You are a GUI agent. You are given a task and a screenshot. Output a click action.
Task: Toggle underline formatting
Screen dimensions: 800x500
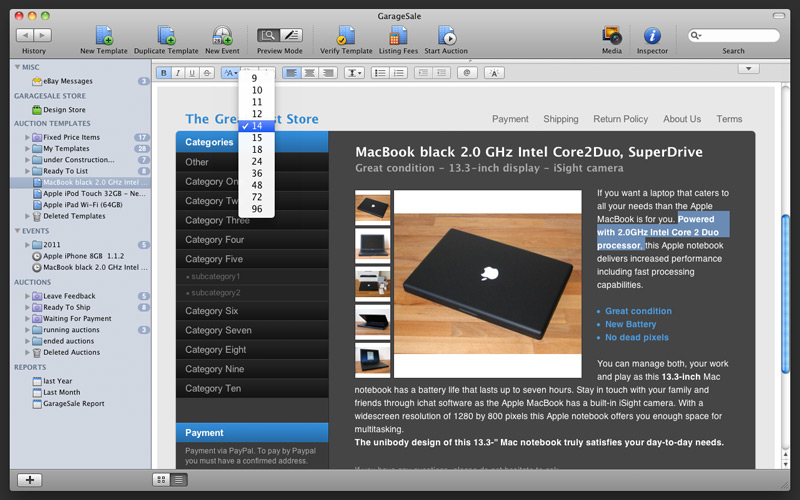click(x=192, y=73)
